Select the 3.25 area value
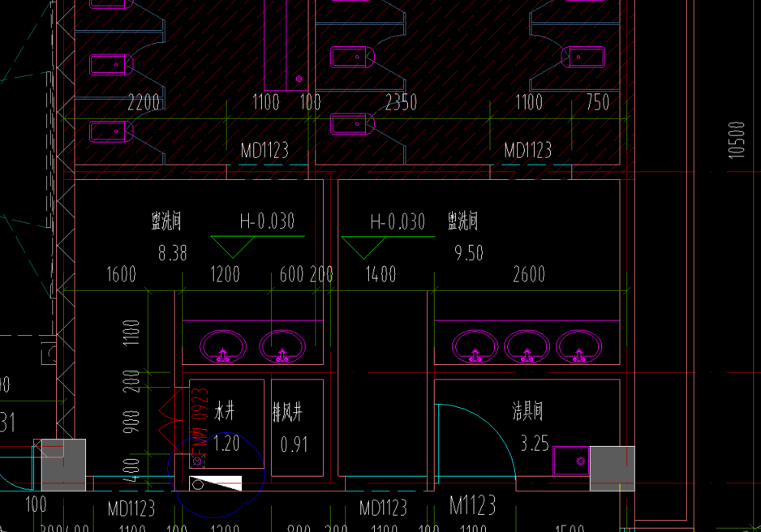This screenshot has height=532, width=761. pos(535,444)
